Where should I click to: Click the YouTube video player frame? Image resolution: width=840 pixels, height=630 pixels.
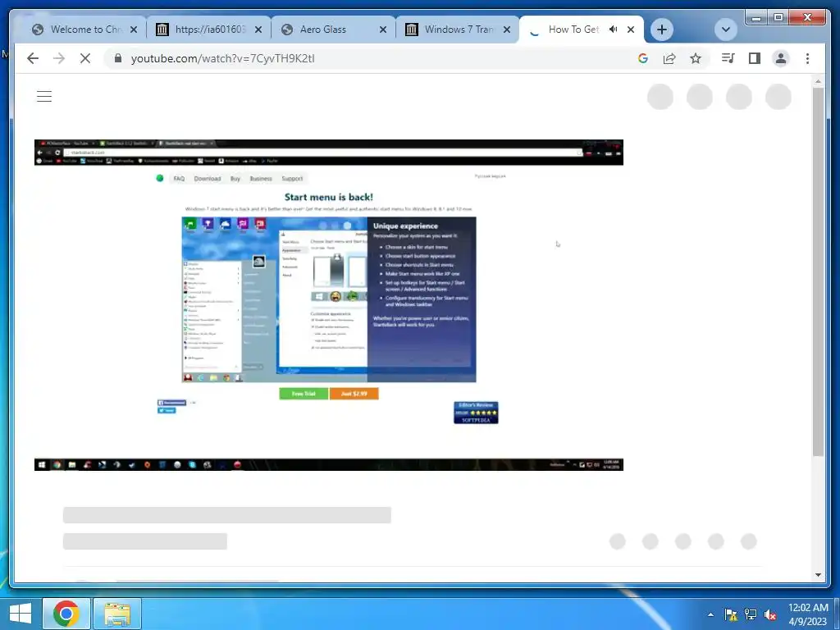coord(328,305)
